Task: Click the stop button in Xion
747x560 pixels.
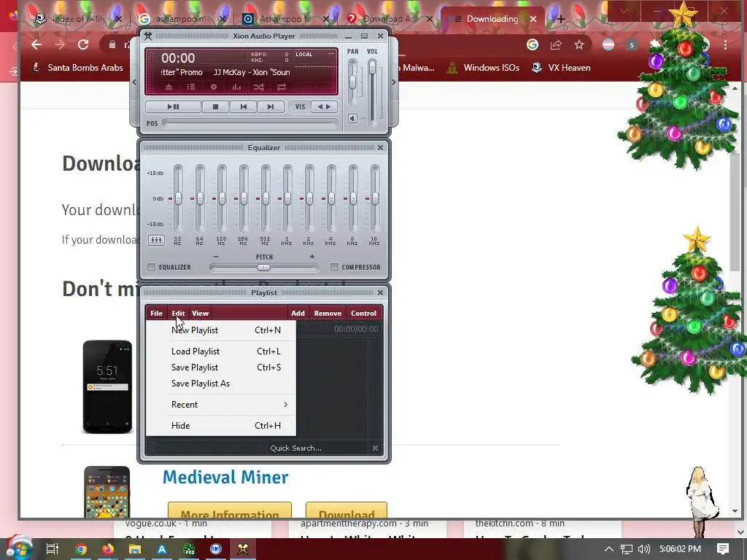Action: click(x=215, y=106)
